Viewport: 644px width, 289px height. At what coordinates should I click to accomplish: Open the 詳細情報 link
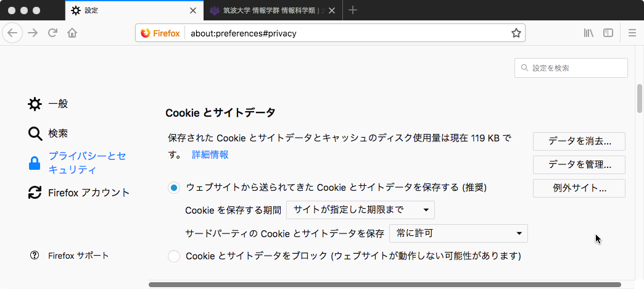(210, 154)
